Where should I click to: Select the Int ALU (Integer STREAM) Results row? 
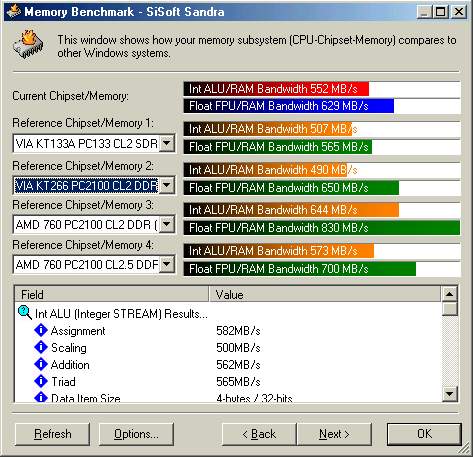tap(121, 314)
